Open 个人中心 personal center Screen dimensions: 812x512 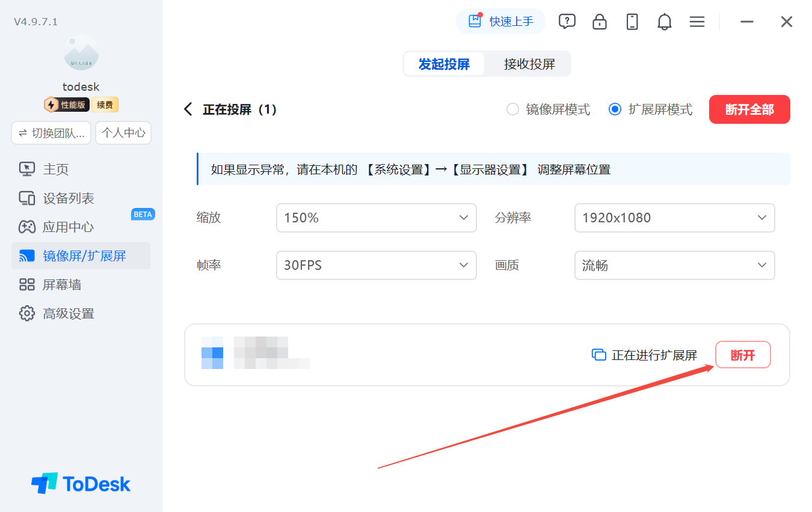(123, 133)
